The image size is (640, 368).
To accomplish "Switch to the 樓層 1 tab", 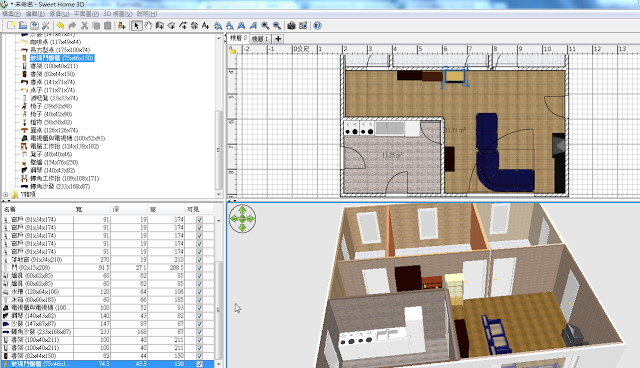I will tap(260, 39).
